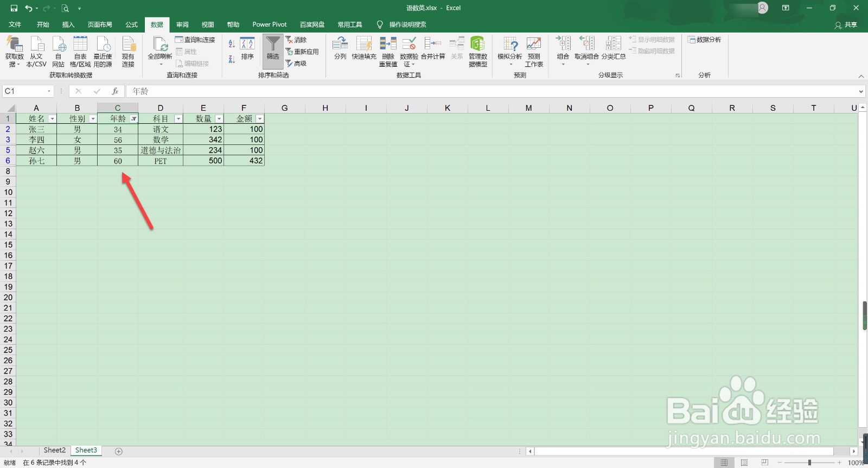Image resolution: width=868 pixels, height=468 pixels.
Task: Click 删除重复值 (Remove Duplicates) icon
Action: click(388, 52)
